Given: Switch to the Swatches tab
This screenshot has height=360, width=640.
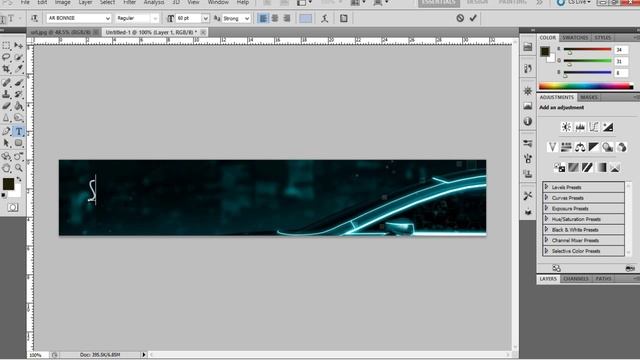Looking at the screenshot, I should (x=575, y=38).
